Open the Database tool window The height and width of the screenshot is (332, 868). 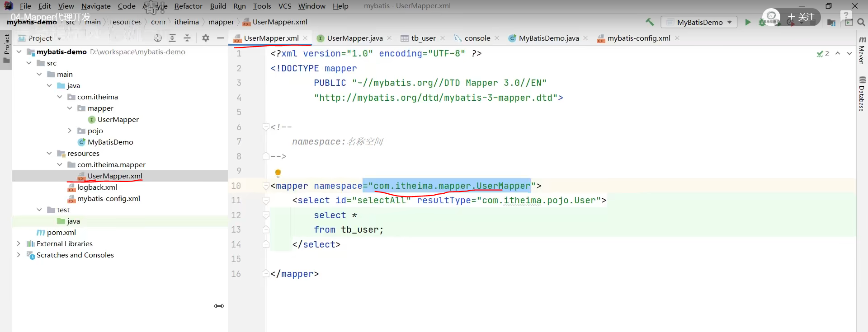point(862,94)
